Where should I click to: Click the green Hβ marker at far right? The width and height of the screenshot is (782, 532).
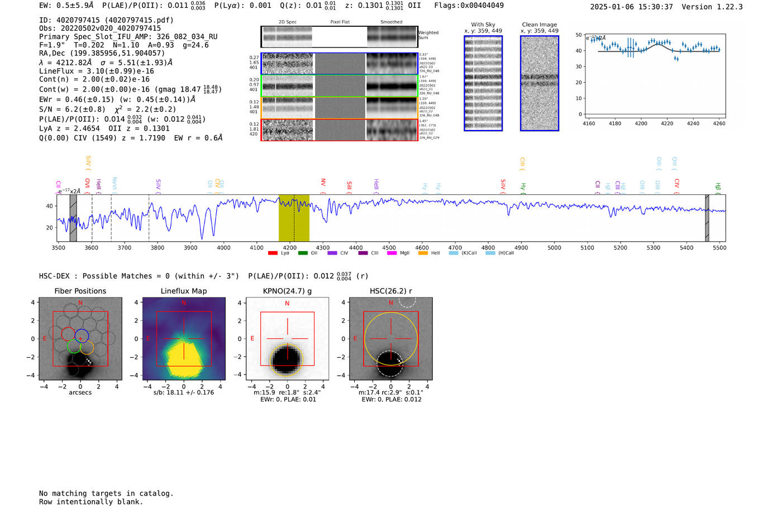click(718, 187)
